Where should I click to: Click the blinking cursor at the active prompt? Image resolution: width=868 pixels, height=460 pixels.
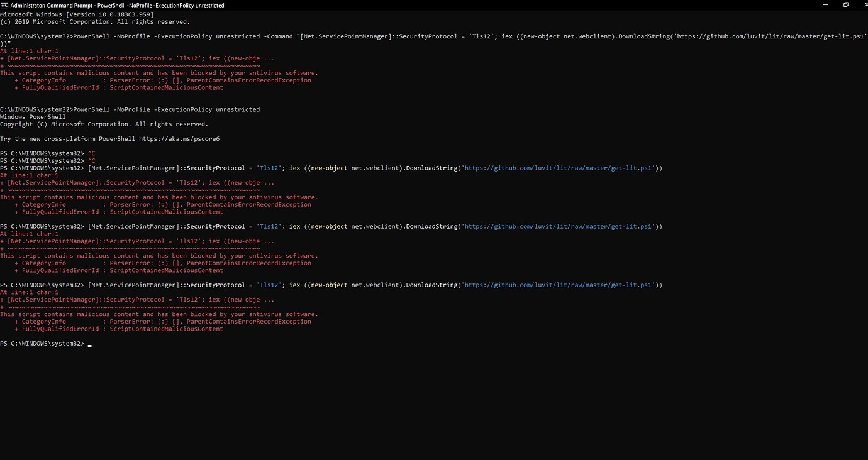tap(89, 344)
